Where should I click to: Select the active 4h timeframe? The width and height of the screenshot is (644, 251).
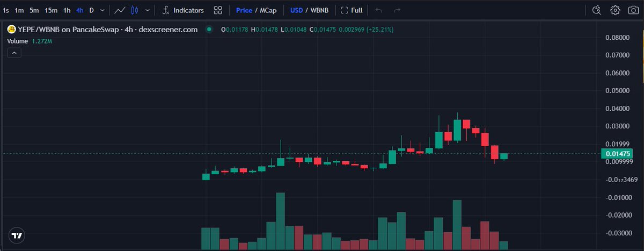click(80, 10)
